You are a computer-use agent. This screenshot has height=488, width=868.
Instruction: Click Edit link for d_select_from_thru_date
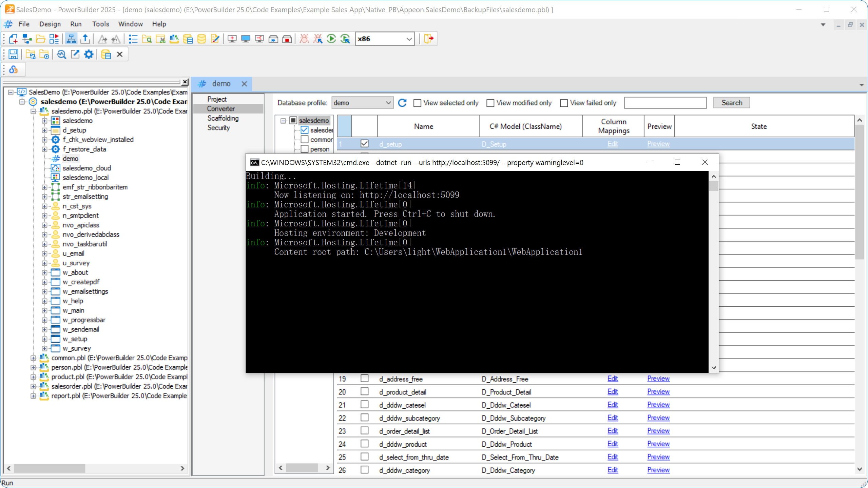[x=613, y=457]
